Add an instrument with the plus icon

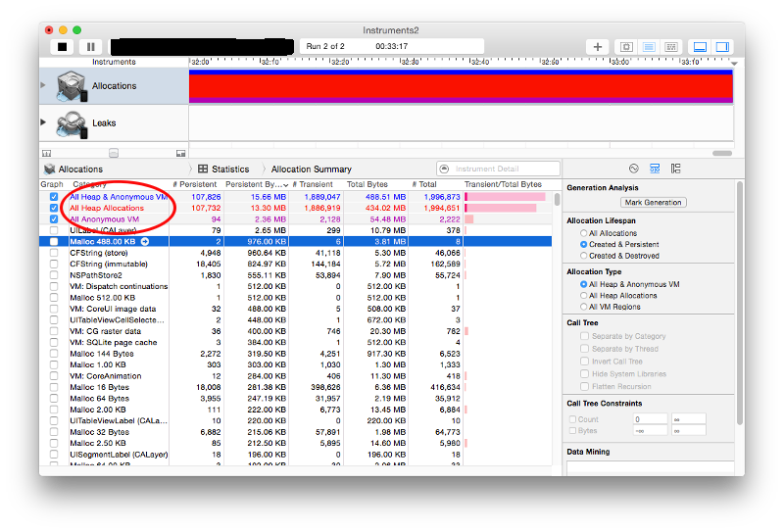click(x=597, y=46)
